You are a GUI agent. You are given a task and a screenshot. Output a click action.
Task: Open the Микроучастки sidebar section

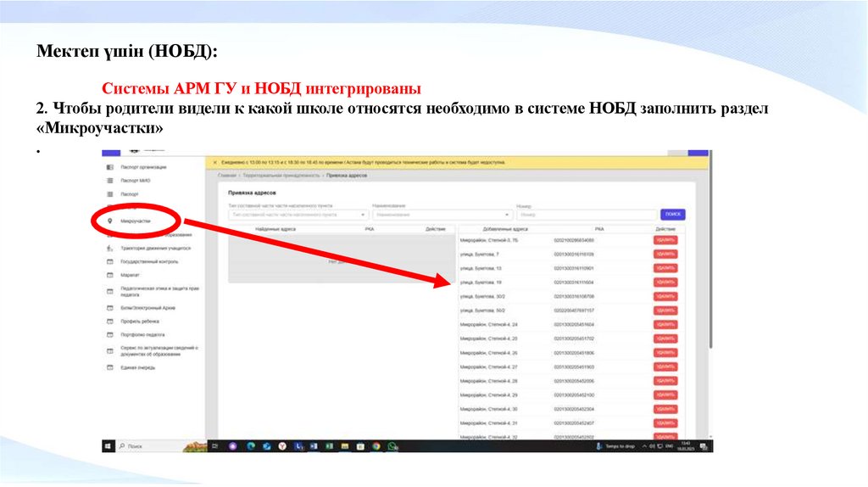click(136, 221)
